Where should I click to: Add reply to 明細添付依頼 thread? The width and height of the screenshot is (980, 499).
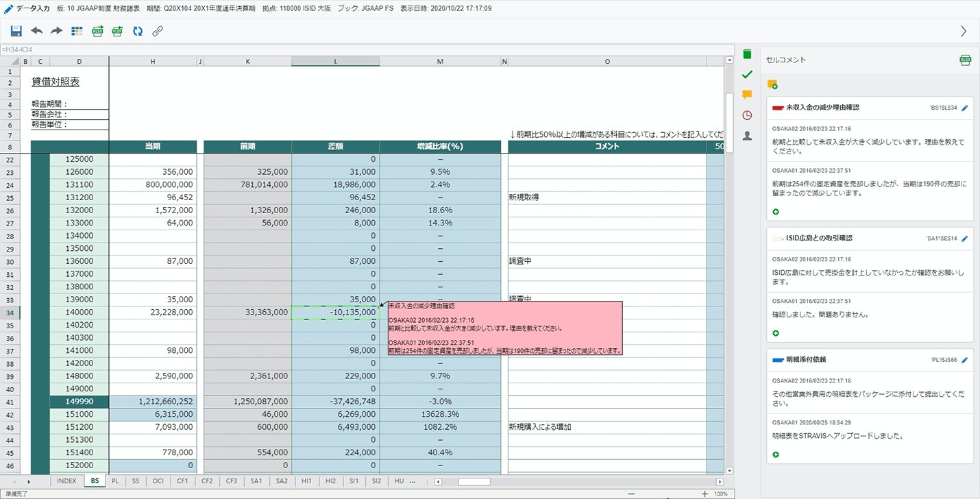776,454
